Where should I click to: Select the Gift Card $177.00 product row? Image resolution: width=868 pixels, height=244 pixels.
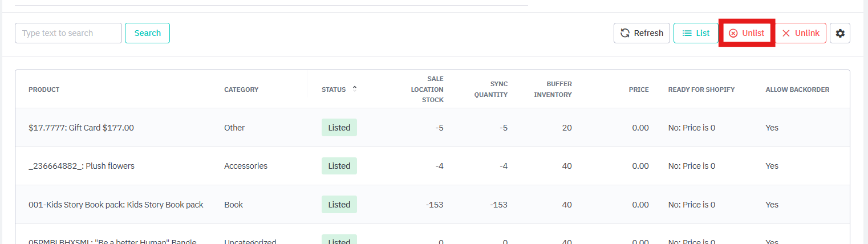pos(81,128)
